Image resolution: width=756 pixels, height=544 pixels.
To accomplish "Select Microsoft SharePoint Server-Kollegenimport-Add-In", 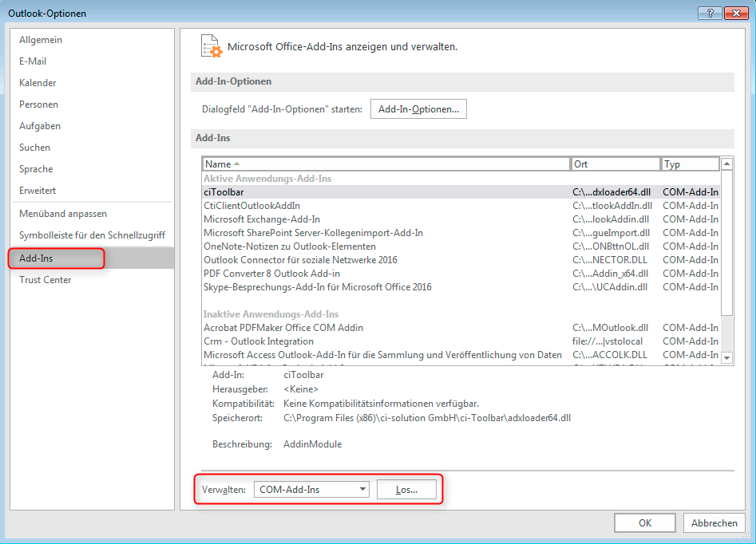I will click(x=461, y=233).
